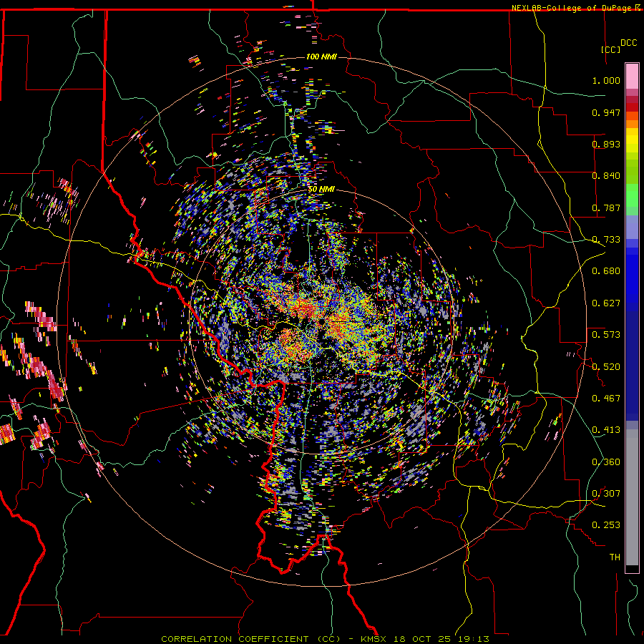Click the 0.627 legend value
The image size is (644, 644).
coord(606,303)
